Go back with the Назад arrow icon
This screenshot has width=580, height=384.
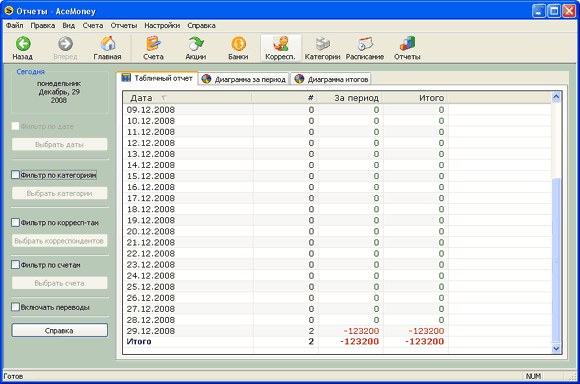23,44
